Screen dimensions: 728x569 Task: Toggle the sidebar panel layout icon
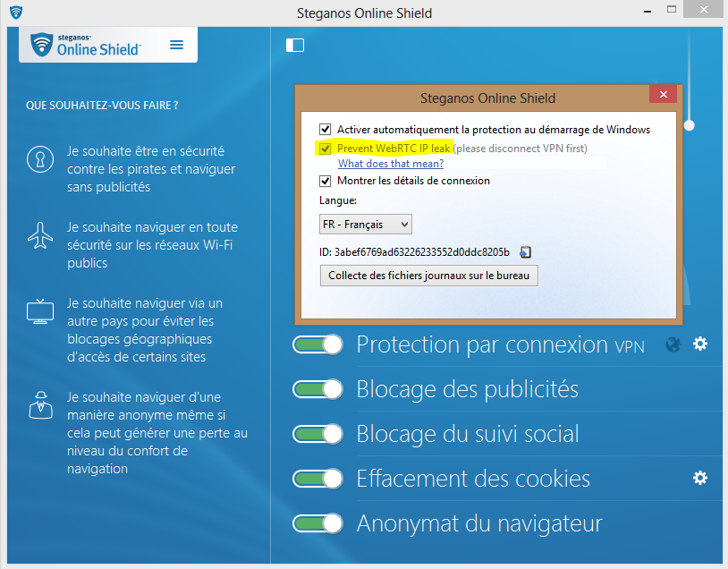(x=295, y=45)
